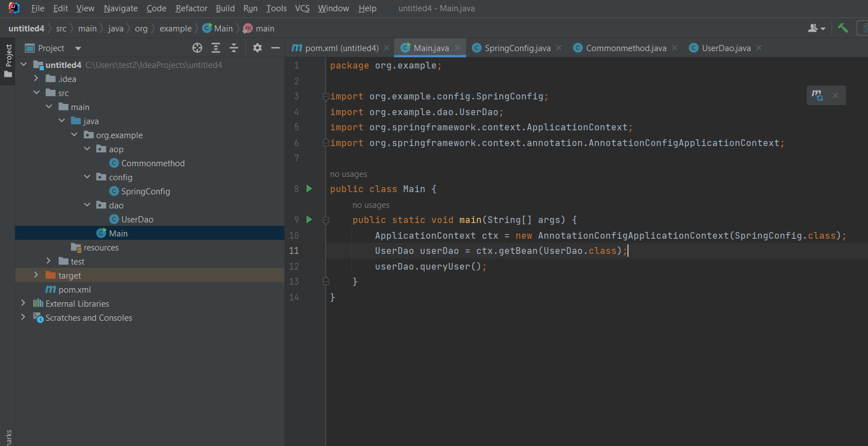The image size is (868, 446).
Task: Click the user account icon dropdown
Action: tap(816, 28)
